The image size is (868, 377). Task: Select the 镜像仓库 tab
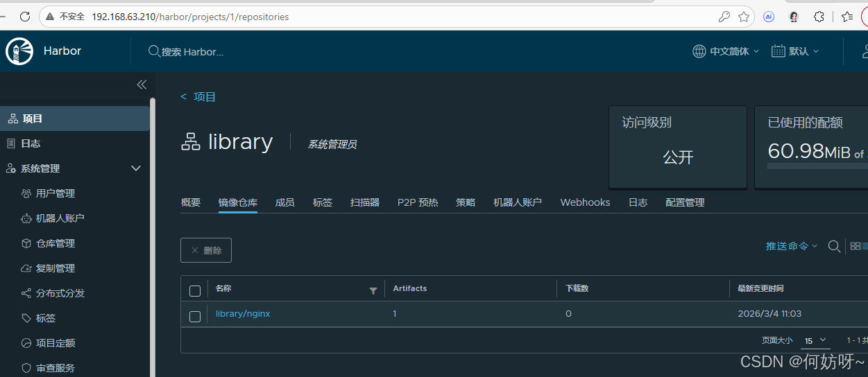[x=238, y=202]
